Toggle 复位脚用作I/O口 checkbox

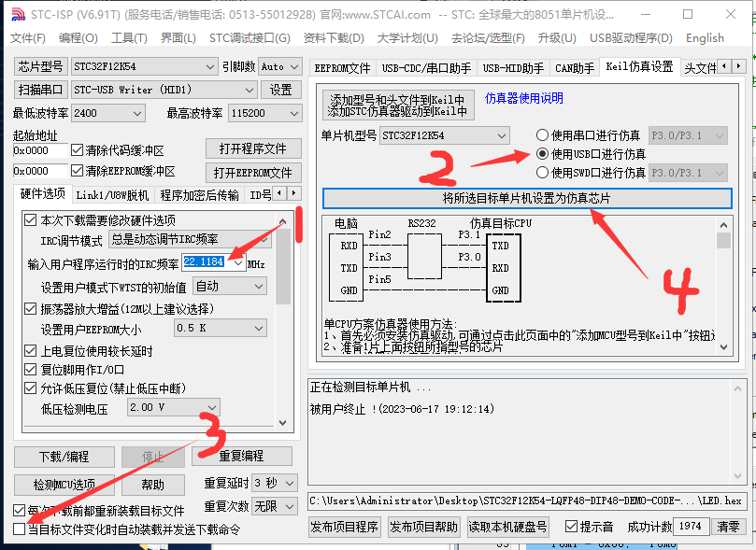(31, 370)
